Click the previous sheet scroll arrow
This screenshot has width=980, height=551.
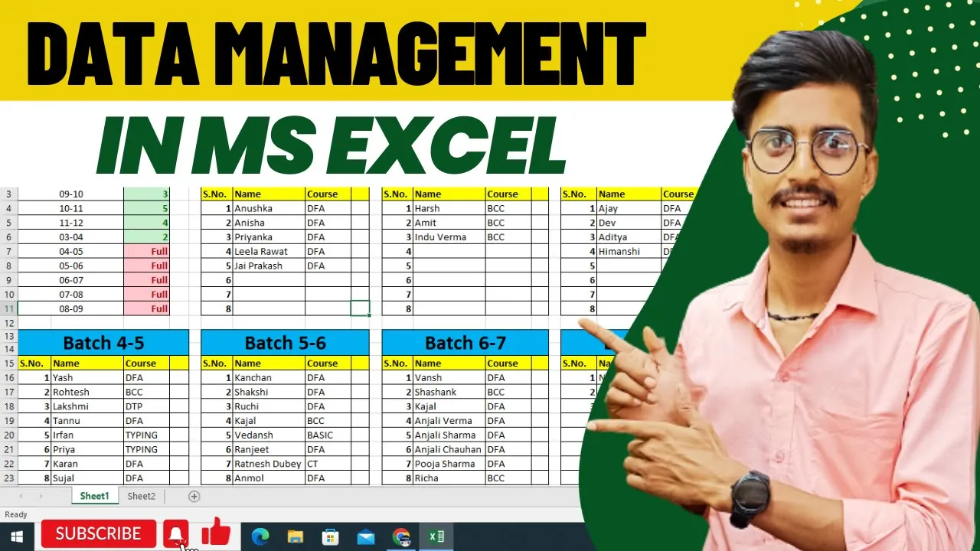[21, 496]
